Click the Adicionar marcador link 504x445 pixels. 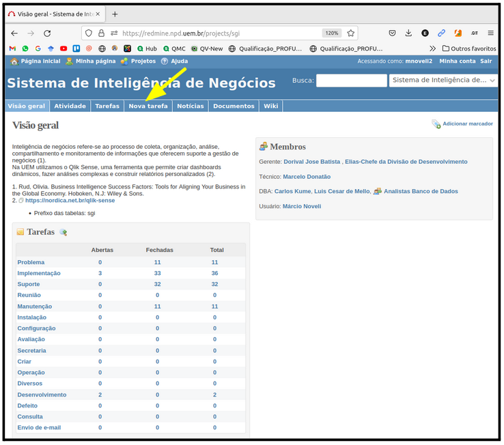pyautogui.click(x=467, y=124)
